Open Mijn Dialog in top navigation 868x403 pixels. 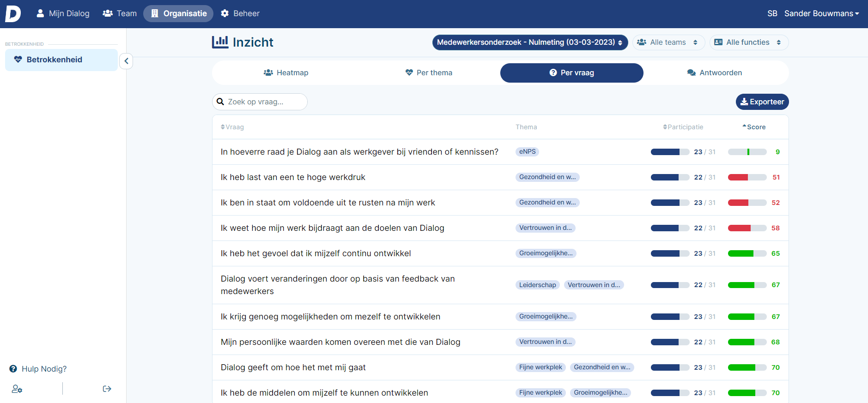[x=63, y=13]
